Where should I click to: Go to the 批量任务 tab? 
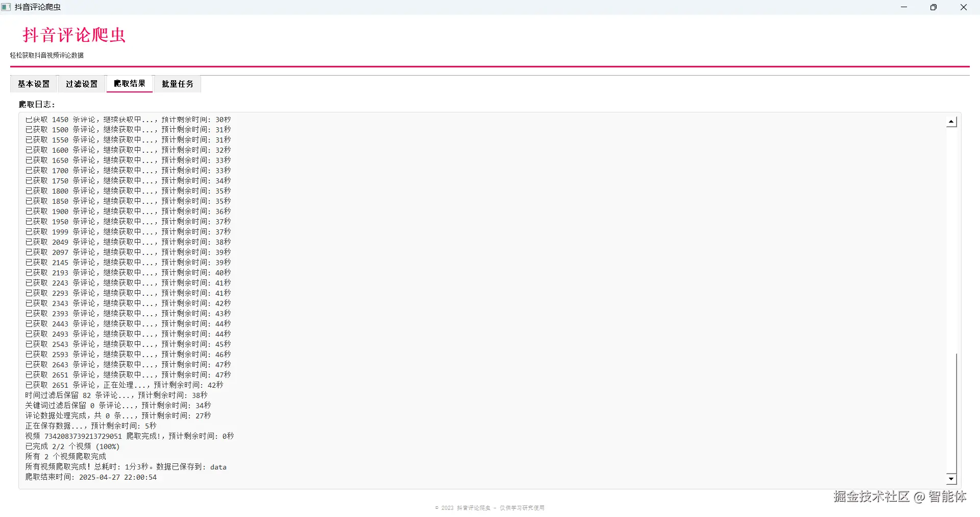pyautogui.click(x=178, y=84)
